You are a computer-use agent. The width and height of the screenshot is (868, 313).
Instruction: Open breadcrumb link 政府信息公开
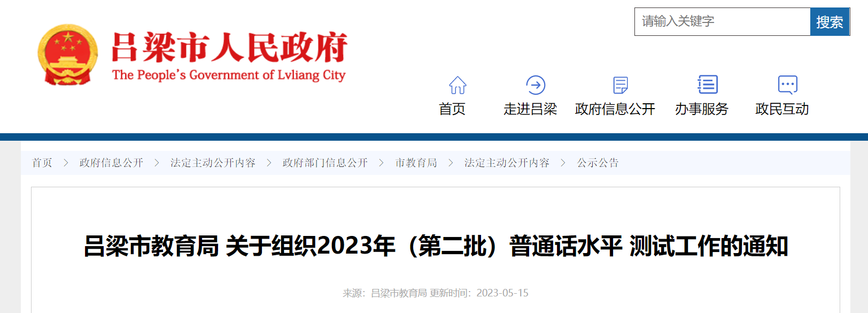click(111, 163)
